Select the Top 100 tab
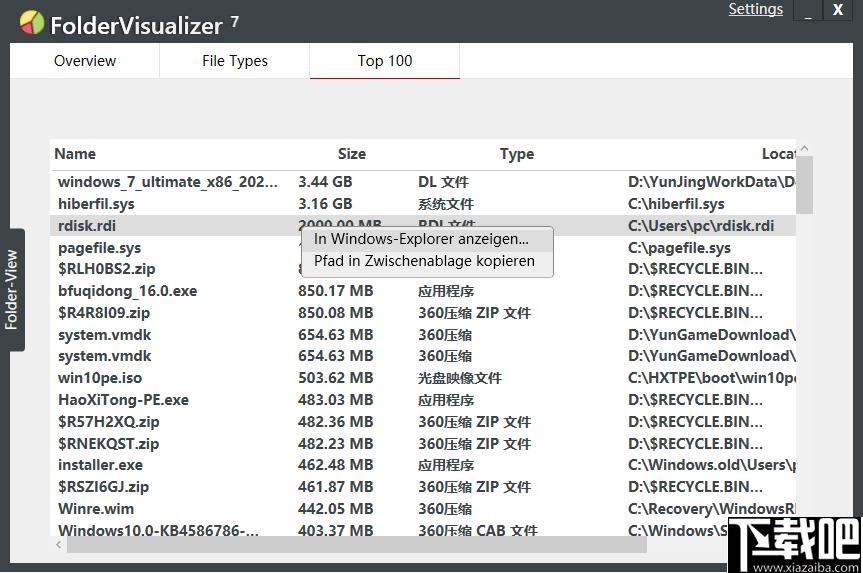The width and height of the screenshot is (863, 573). [x=385, y=61]
